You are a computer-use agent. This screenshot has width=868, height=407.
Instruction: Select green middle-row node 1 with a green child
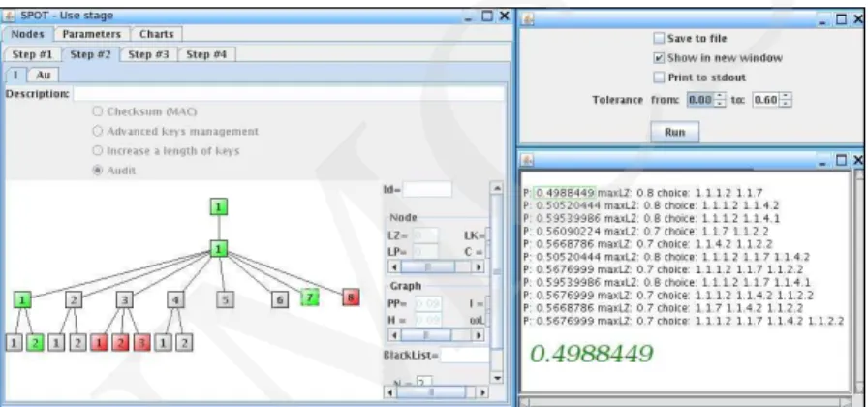click(x=22, y=300)
